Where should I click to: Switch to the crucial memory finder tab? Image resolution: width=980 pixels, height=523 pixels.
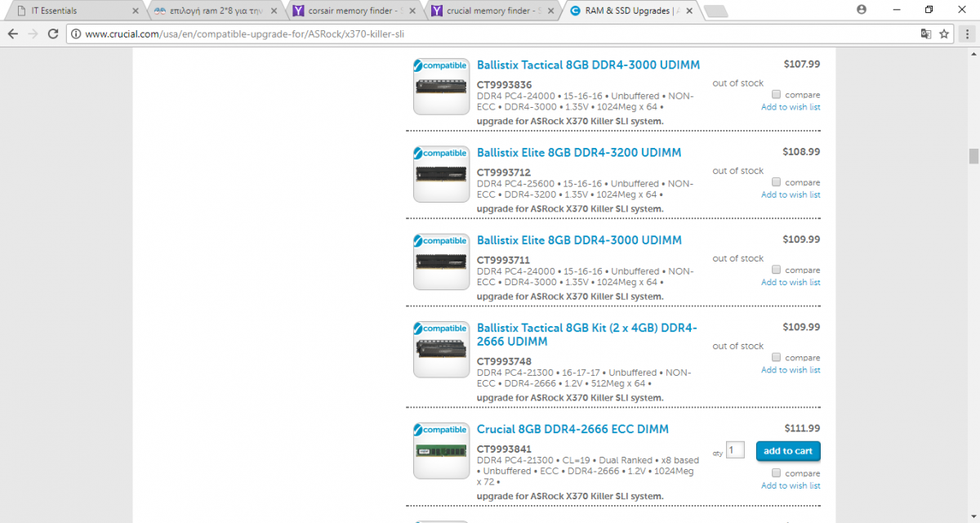[x=492, y=11]
